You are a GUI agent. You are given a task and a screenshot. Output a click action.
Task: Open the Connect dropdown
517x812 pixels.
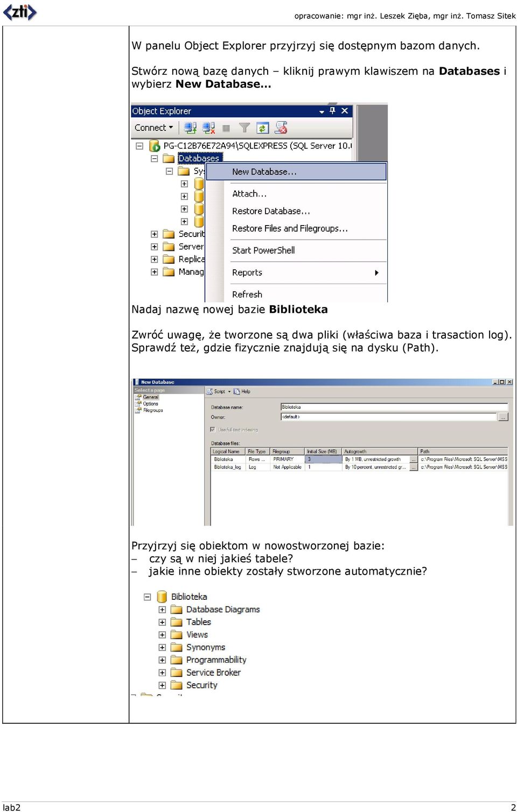(x=154, y=128)
